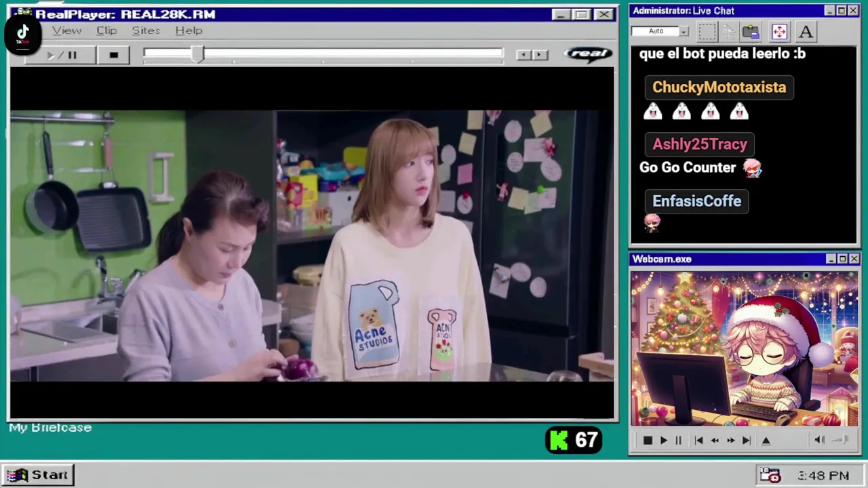Select the dashed marquee tool in Live Chat
This screenshot has width=868, height=488.
click(x=707, y=31)
